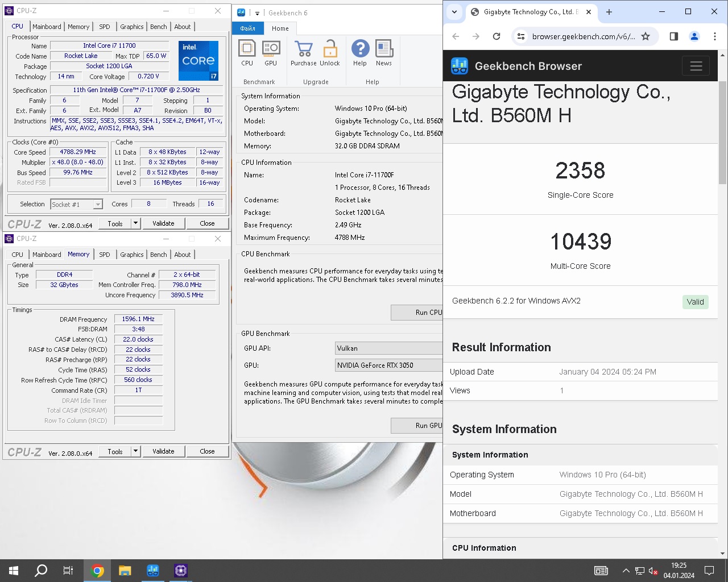Open the touch keyboard tray icon
728x582 pixels.
click(x=601, y=571)
